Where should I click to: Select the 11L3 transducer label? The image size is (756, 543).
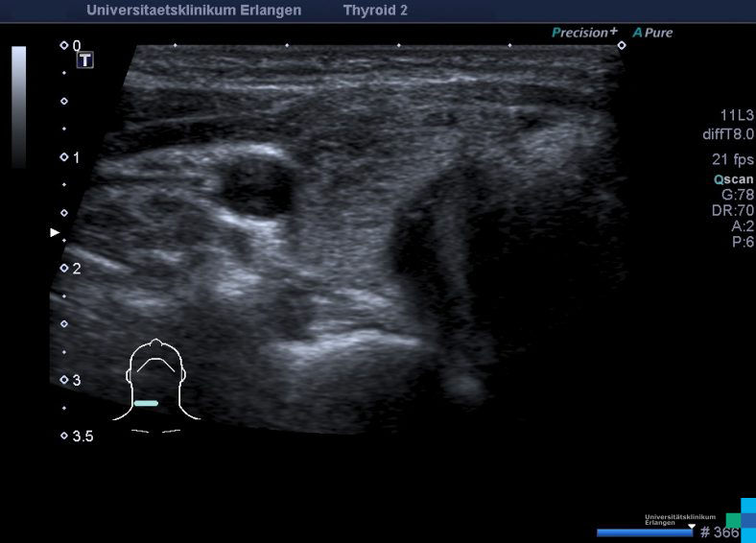tap(736, 114)
